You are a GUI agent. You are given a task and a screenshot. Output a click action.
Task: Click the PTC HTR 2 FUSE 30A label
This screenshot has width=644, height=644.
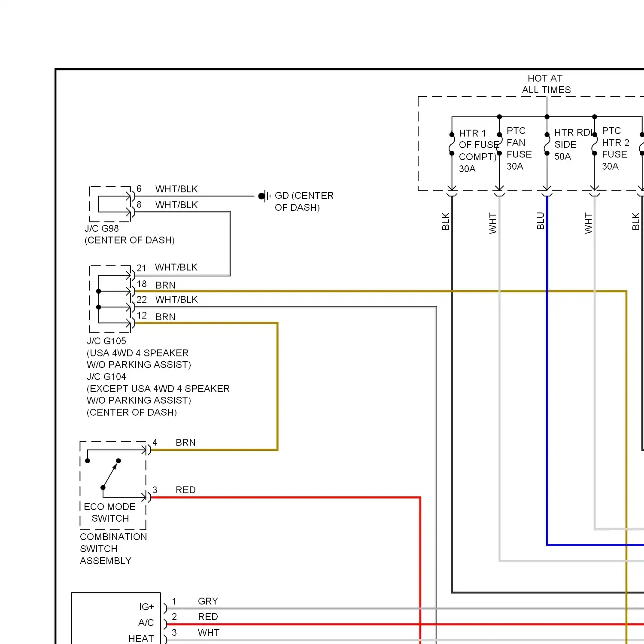[615, 148]
